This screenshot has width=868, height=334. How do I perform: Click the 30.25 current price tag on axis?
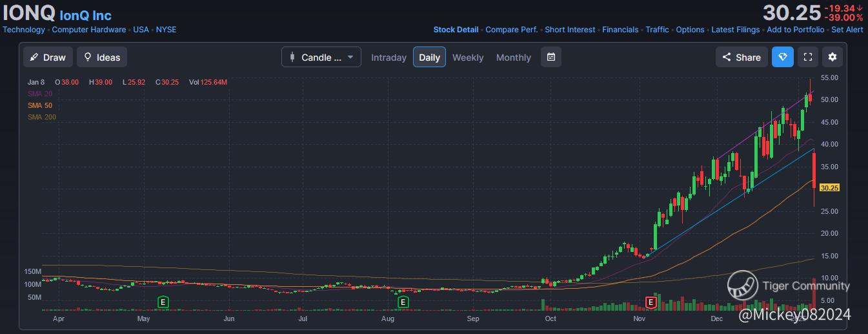coord(829,188)
